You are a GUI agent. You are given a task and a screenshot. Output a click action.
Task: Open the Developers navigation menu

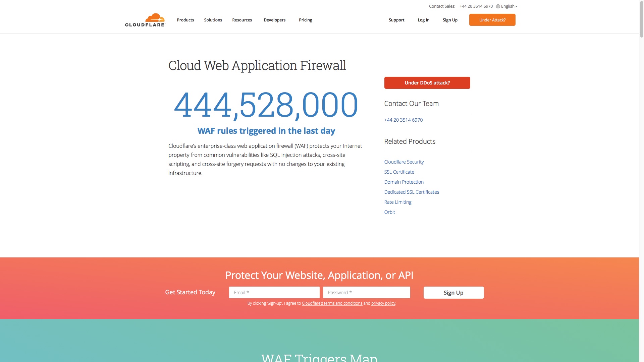(274, 20)
